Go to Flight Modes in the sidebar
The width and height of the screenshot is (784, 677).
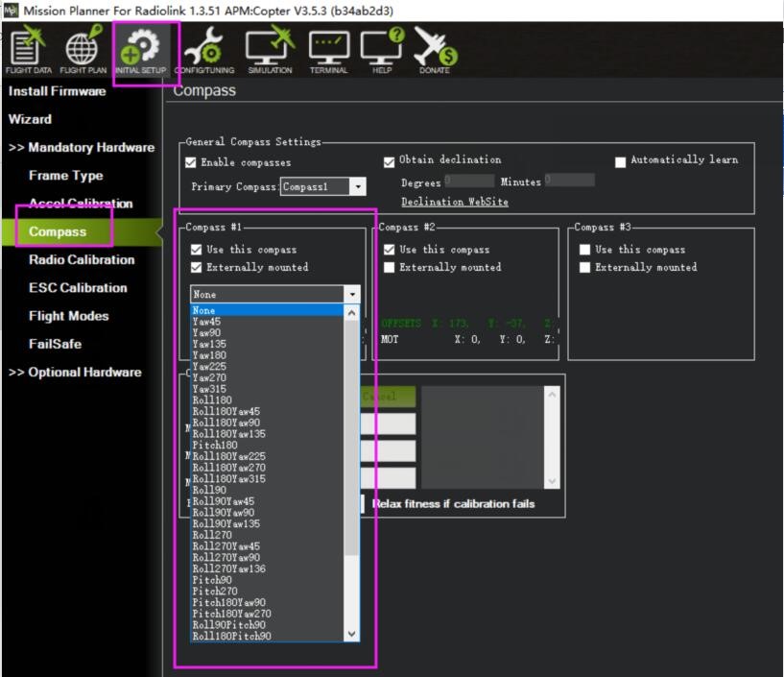[x=68, y=316]
